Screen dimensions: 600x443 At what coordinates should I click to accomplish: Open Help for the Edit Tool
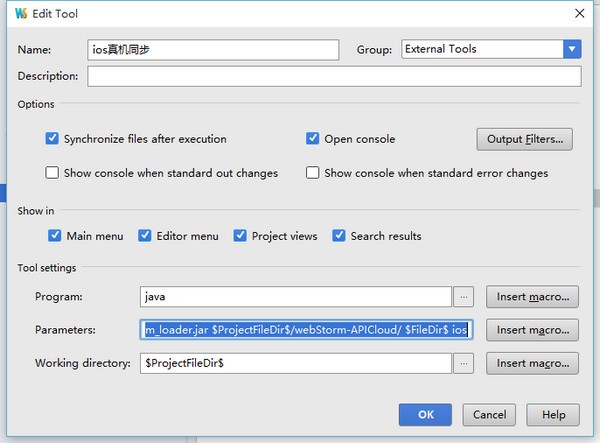(553, 415)
